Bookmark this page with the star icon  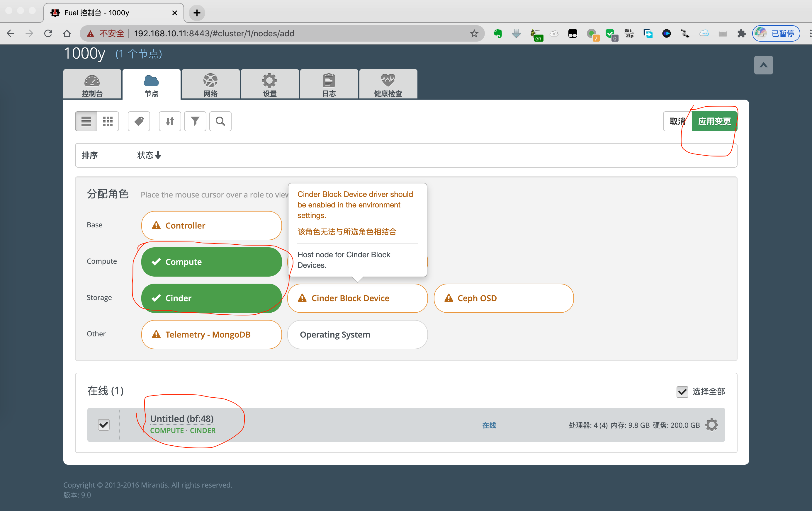point(474,33)
